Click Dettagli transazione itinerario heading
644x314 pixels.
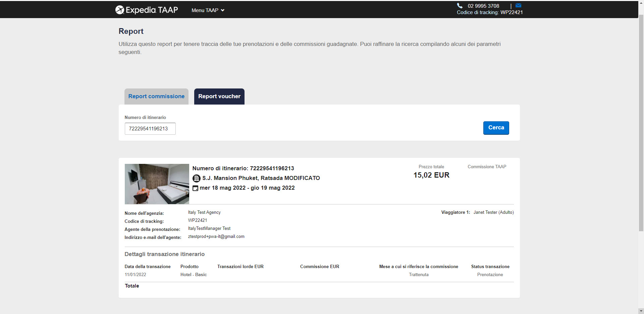pos(165,254)
